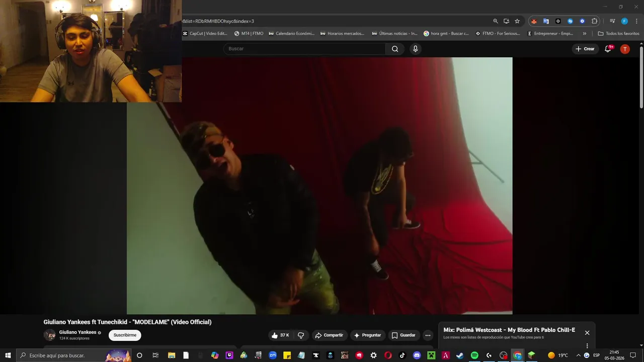The height and width of the screenshot is (362, 644).
Task: Open Steam from the taskbar
Action: 460,355
